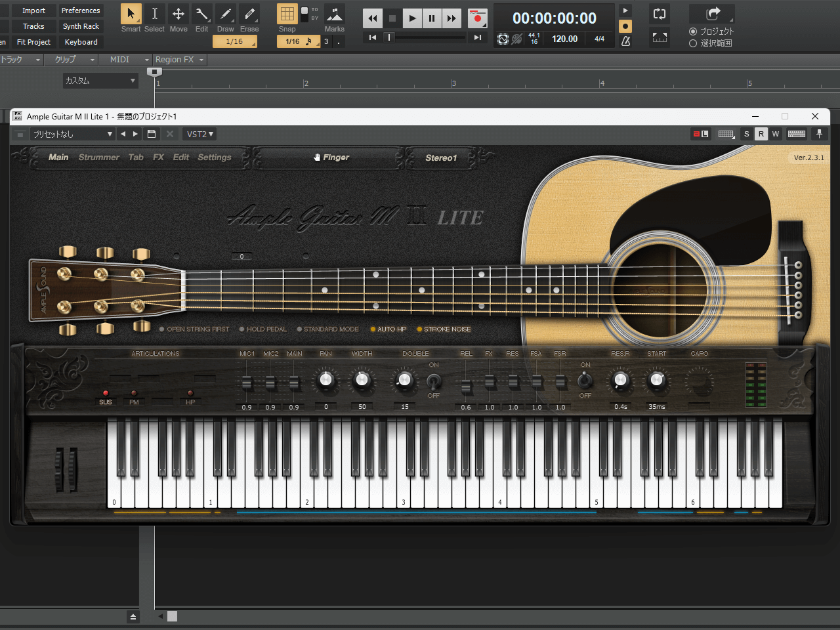Open the Region FX menu

click(179, 60)
